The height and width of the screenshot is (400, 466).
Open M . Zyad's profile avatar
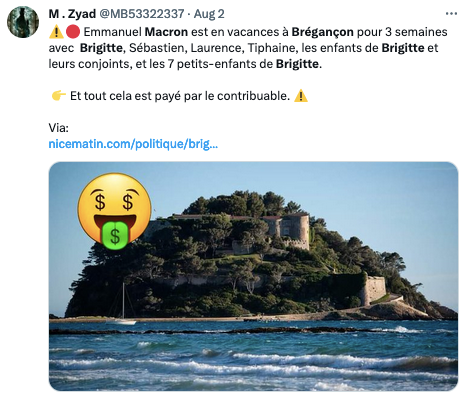(23, 22)
